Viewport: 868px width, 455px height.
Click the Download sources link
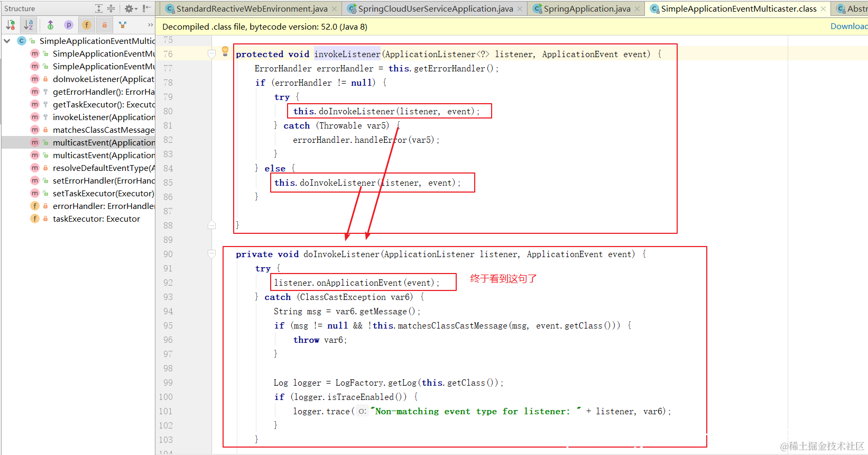coord(849,26)
